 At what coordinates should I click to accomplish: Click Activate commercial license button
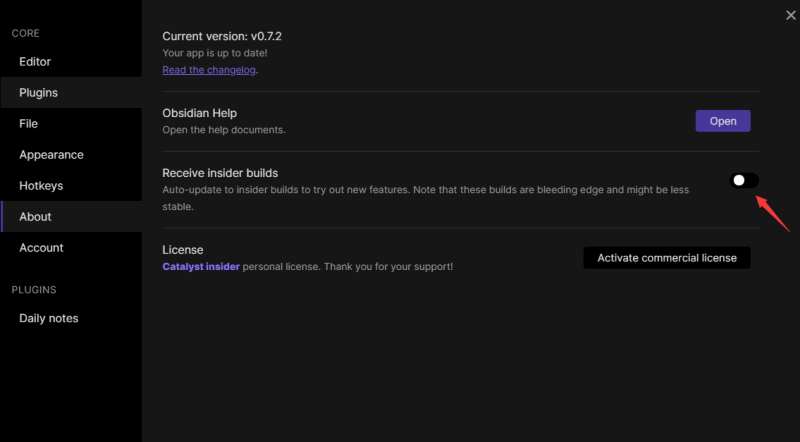coord(666,258)
